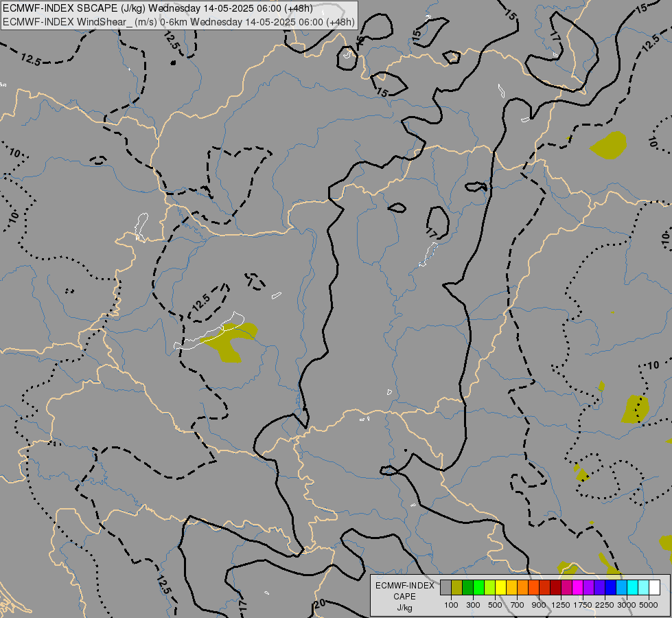Select the dark green legend swatch
The width and height of the screenshot is (672, 618).
(x=468, y=588)
